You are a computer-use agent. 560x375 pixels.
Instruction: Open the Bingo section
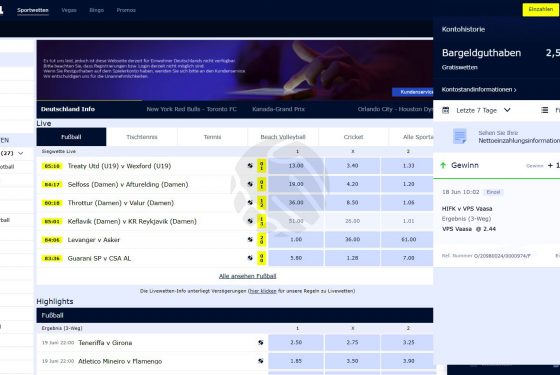[96, 10]
